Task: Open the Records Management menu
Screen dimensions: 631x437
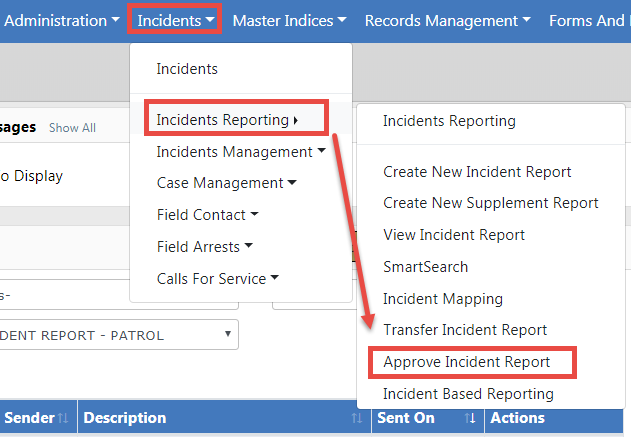Action: (447, 20)
